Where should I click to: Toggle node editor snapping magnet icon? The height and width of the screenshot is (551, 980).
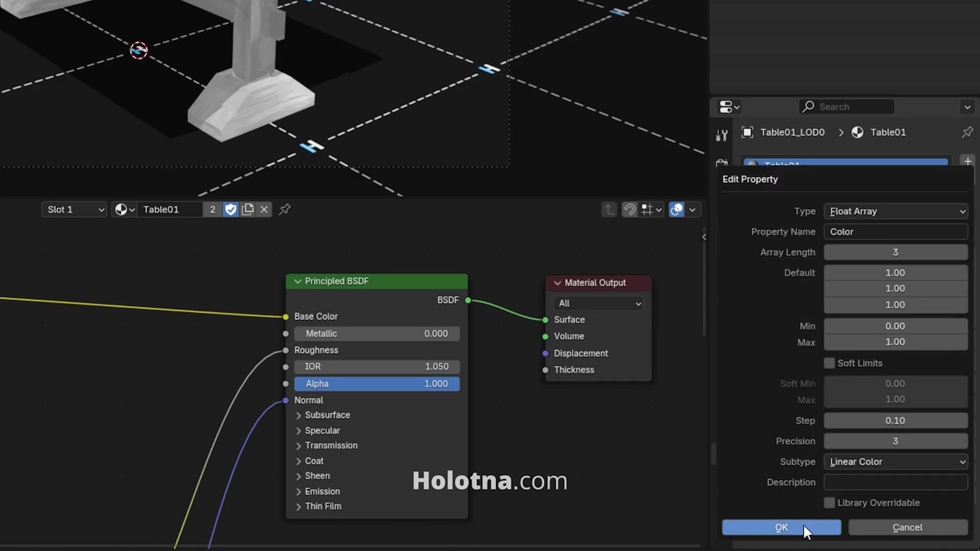629,210
